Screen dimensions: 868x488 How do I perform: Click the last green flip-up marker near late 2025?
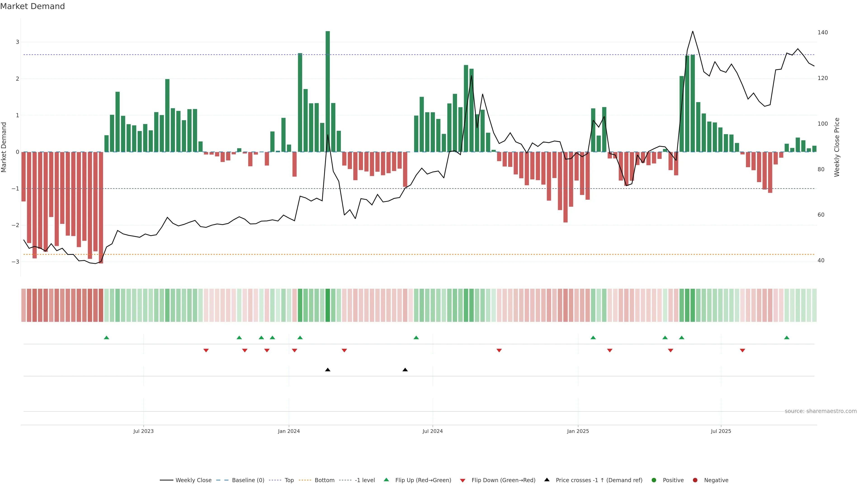tap(787, 338)
